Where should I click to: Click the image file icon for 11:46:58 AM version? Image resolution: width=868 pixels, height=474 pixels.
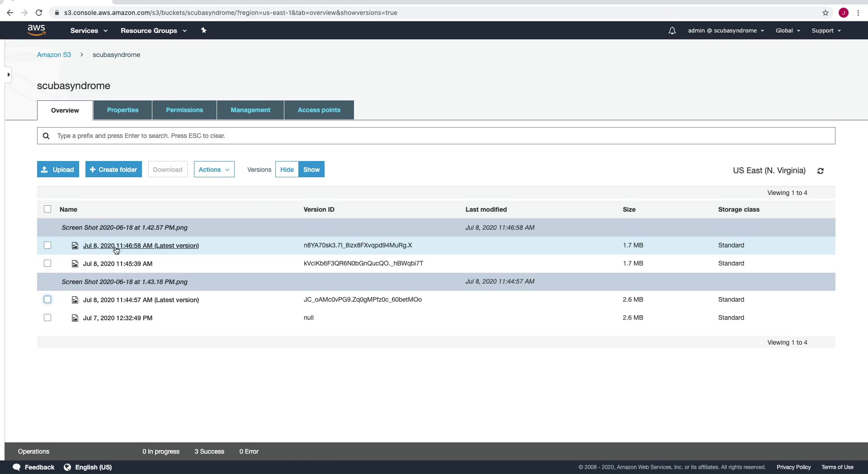pos(75,246)
